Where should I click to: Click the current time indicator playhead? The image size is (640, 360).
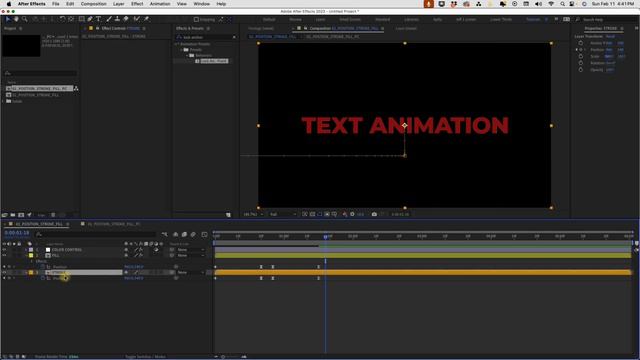click(325, 237)
